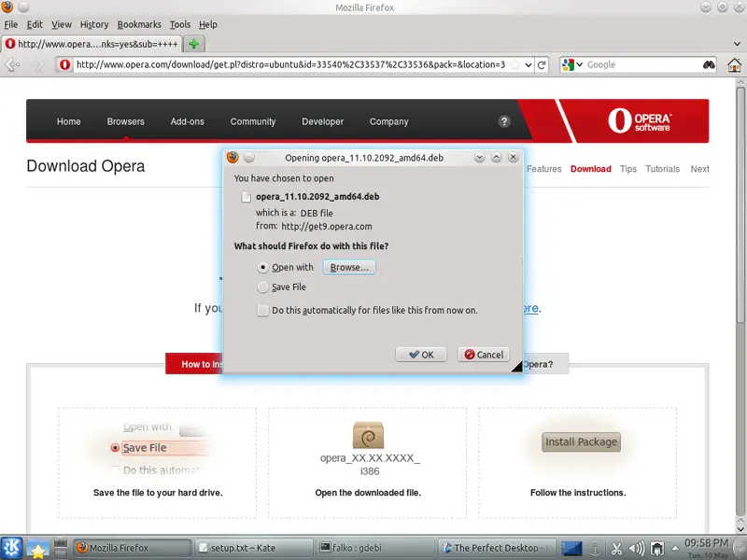Open a new tab with green plus
The width and height of the screenshot is (747, 560).
tap(194, 44)
